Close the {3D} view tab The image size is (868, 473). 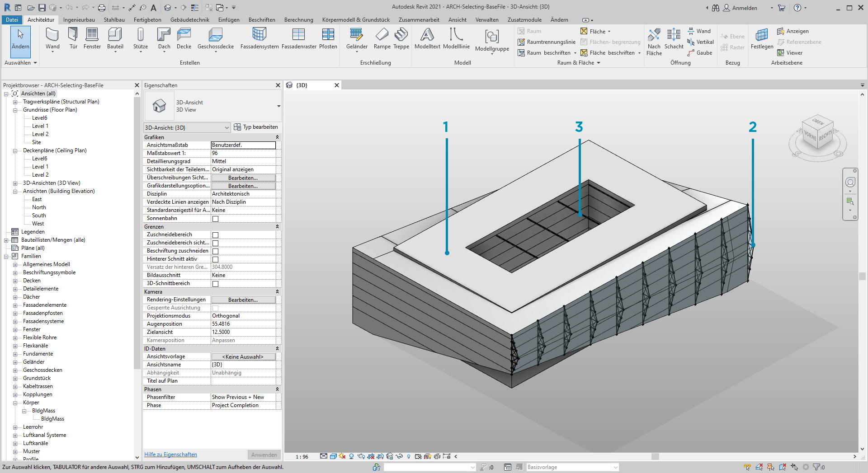[x=337, y=85]
